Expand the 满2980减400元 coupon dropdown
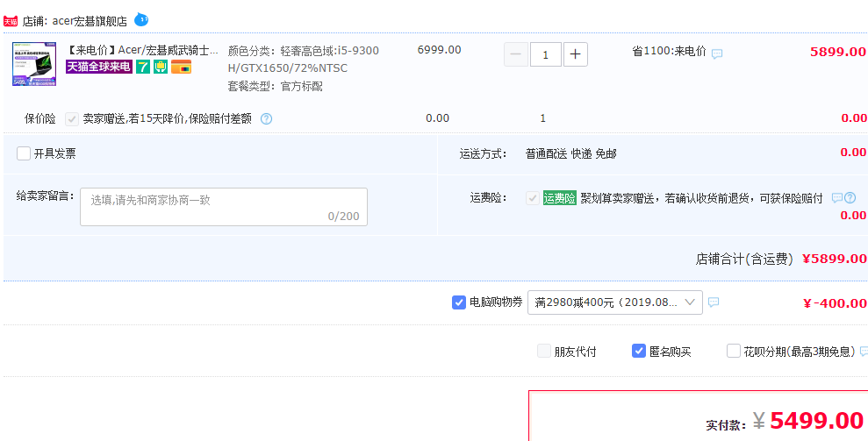 [615, 302]
